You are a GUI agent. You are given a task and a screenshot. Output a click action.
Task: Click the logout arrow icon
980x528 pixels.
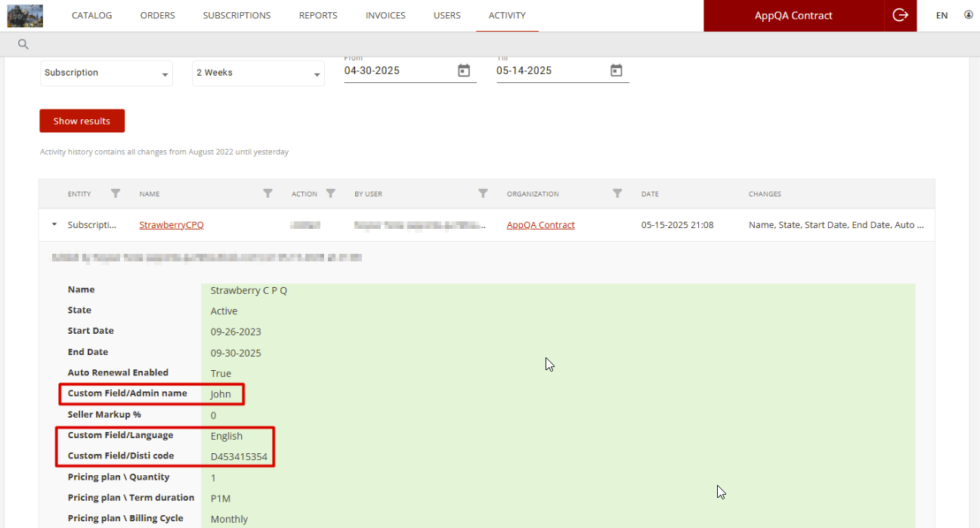[x=900, y=15]
